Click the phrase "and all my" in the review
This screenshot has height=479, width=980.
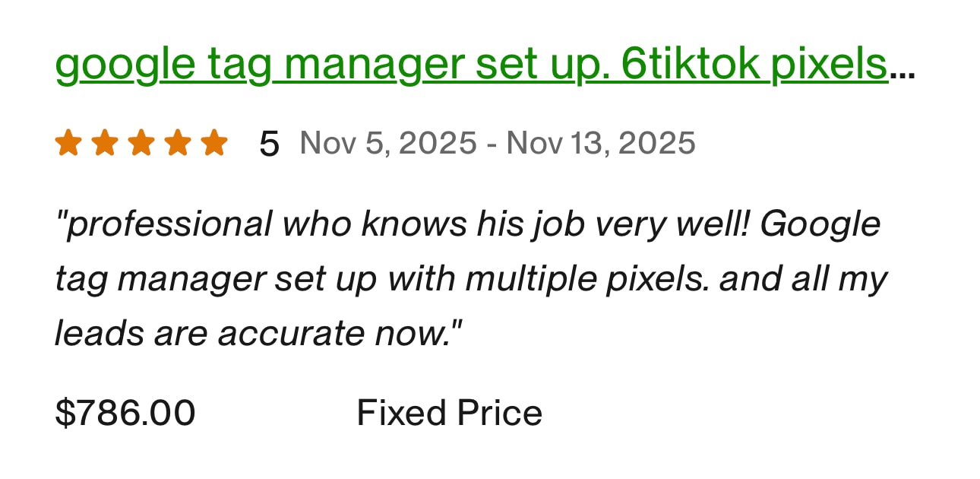point(804,279)
